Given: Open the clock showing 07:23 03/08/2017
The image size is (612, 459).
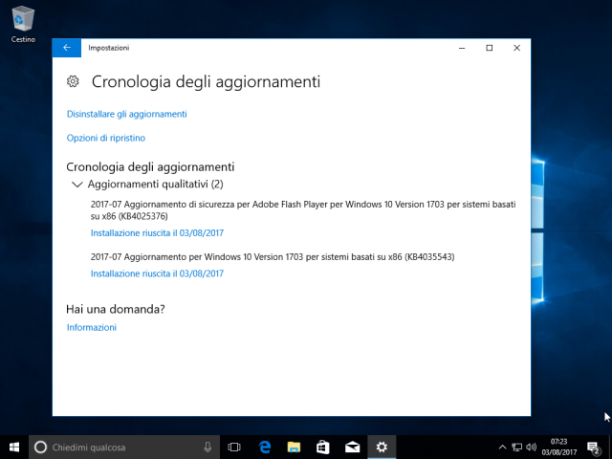Looking at the screenshot, I should click(x=559, y=447).
